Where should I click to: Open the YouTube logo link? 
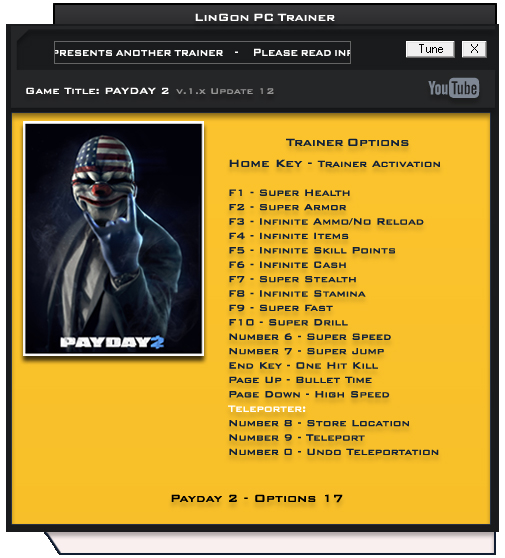click(x=453, y=88)
